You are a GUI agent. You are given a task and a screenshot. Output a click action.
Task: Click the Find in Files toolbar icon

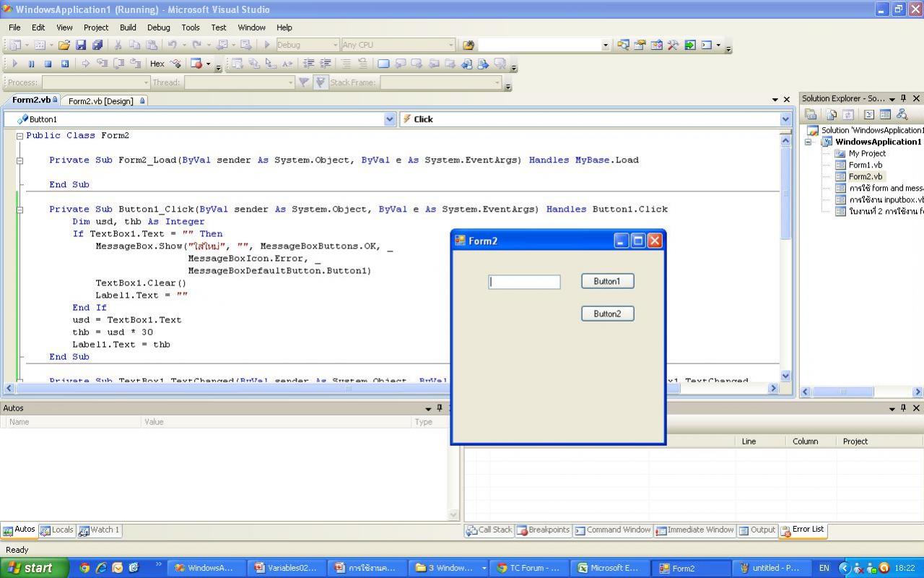[468, 45]
